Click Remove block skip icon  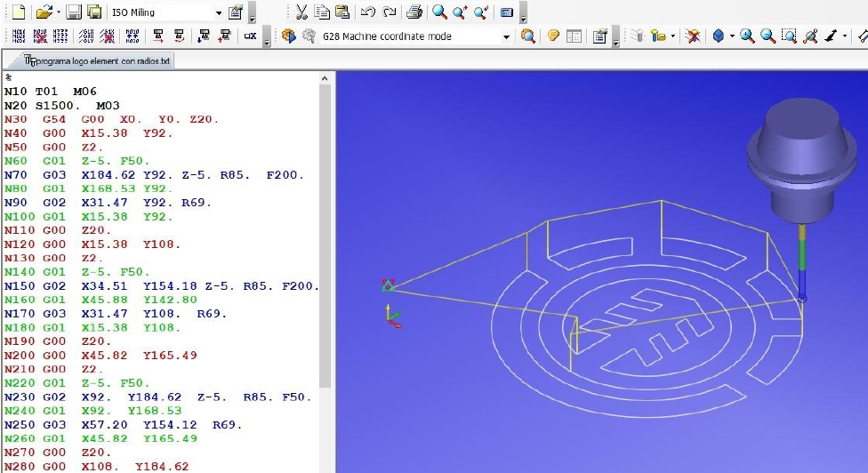point(108,36)
